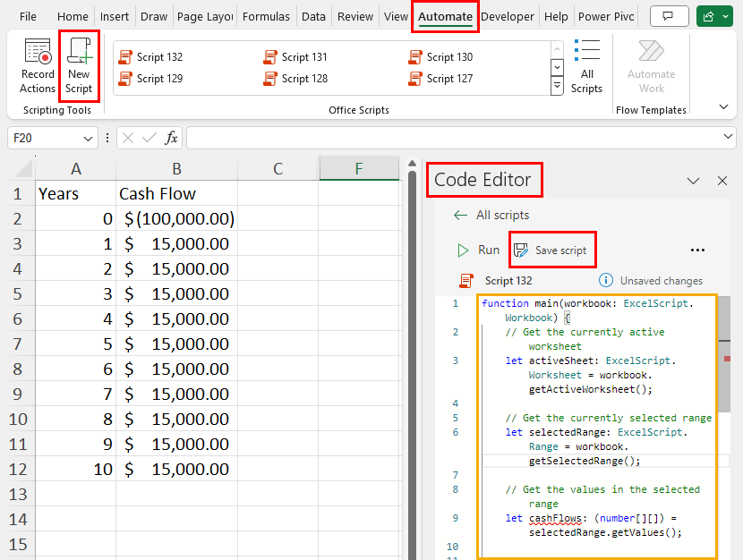
Task: Switch to the View tab
Action: [x=396, y=17]
